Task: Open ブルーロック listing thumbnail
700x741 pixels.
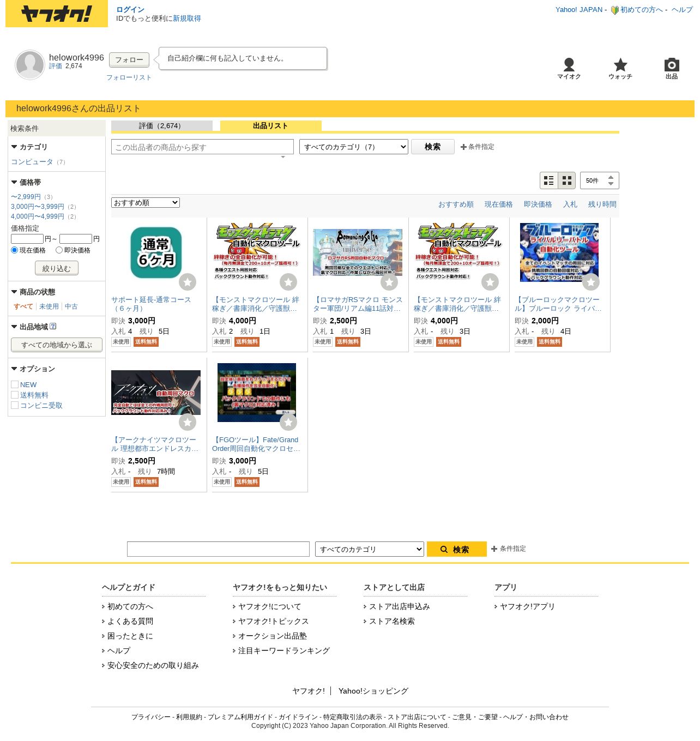Action: pyautogui.click(x=559, y=252)
